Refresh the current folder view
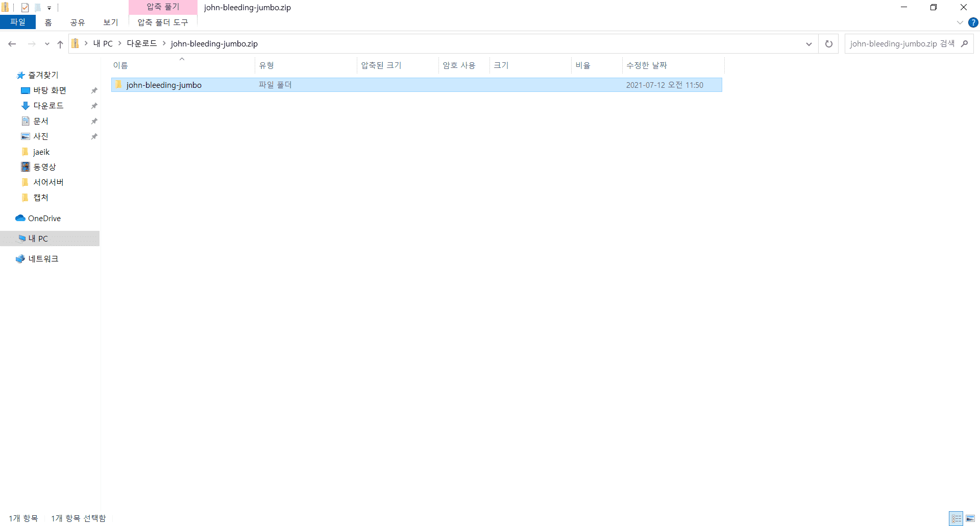Image resolution: width=980 pixels, height=526 pixels. coord(829,44)
